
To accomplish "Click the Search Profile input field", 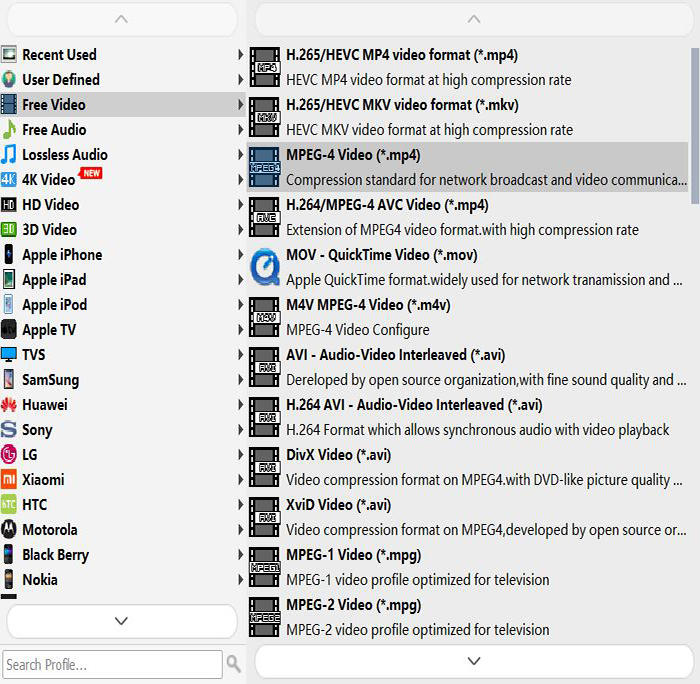I will pyautogui.click(x=112, y=664).
